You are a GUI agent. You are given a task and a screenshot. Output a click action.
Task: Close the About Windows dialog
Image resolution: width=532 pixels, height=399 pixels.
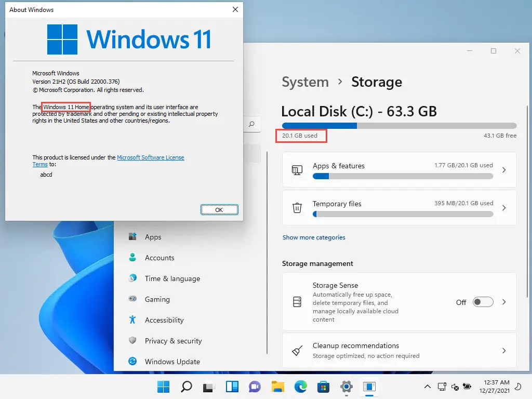pyautogui.click(x=235, y=9)
